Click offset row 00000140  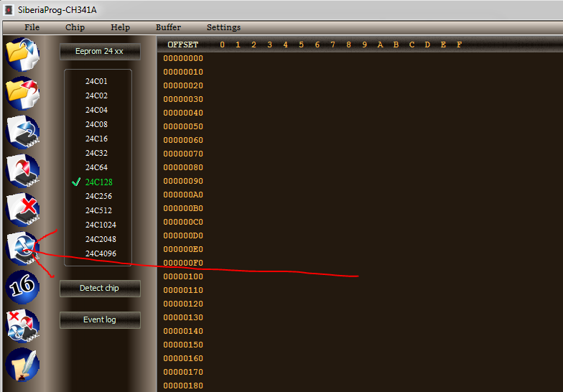coord(183,331)
